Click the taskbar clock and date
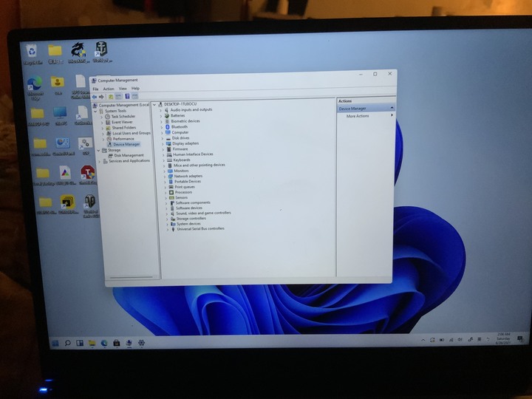Screen dimensions: 532x399 click(x=503, y=338)
